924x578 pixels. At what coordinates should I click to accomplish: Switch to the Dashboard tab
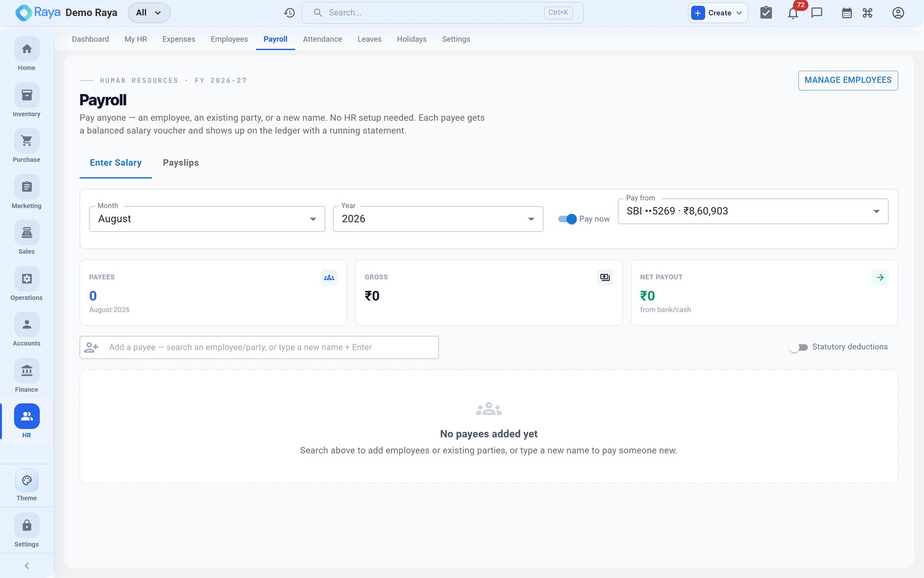(x=90, y=39)
